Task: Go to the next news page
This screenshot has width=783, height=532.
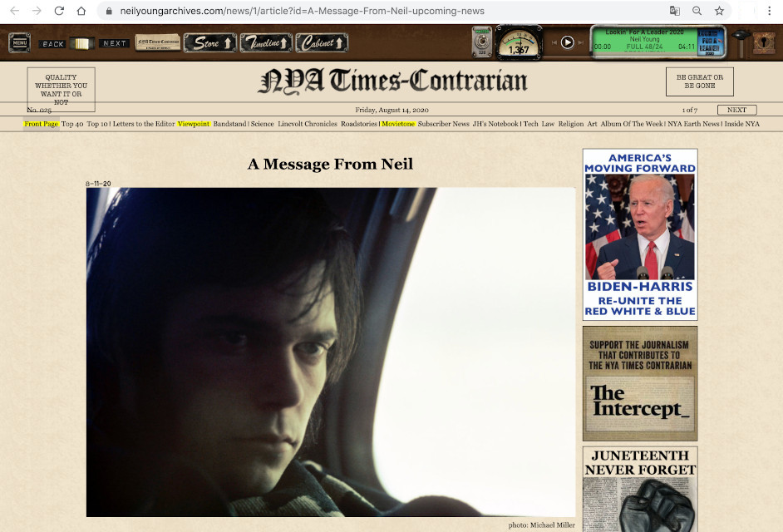Action: click(737, 110)
